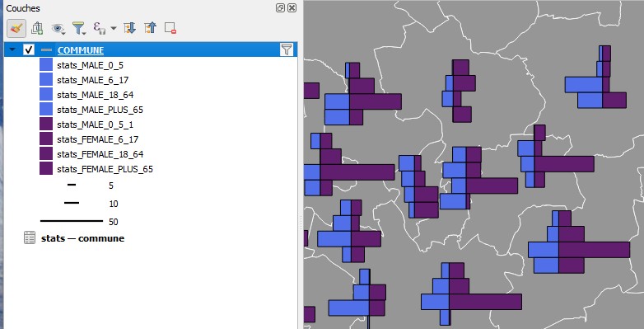644x329 pixels.
Task: Open the Layer Styling panel brush icon
Action: click(x=16, y=28)
